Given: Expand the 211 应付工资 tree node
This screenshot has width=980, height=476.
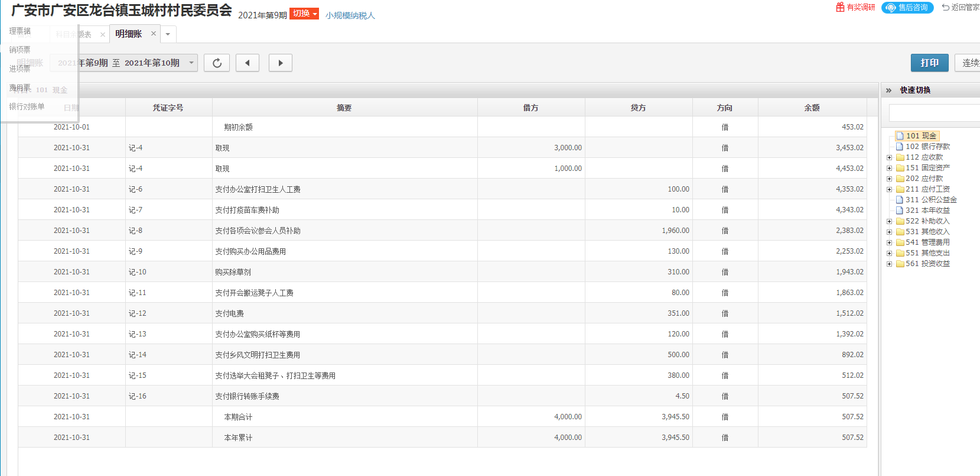Looking at the screenshot, I should (x=889, y=189).
